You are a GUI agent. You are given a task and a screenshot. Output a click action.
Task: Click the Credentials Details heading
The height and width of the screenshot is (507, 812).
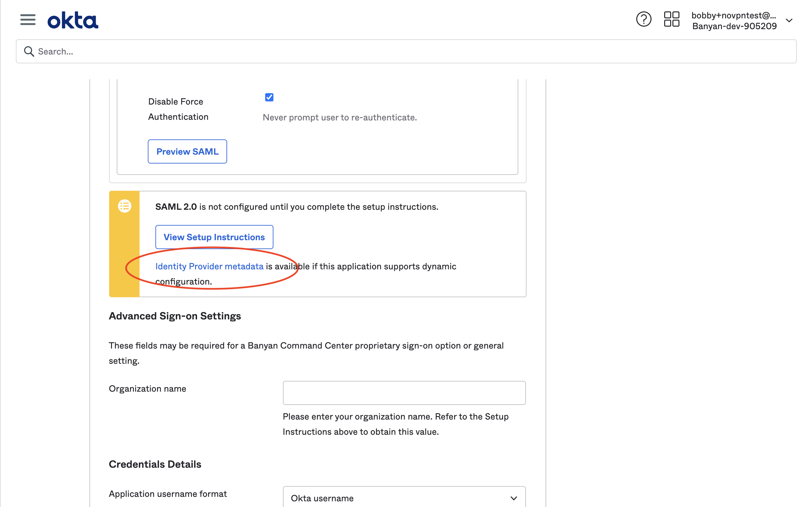[155, 464]
